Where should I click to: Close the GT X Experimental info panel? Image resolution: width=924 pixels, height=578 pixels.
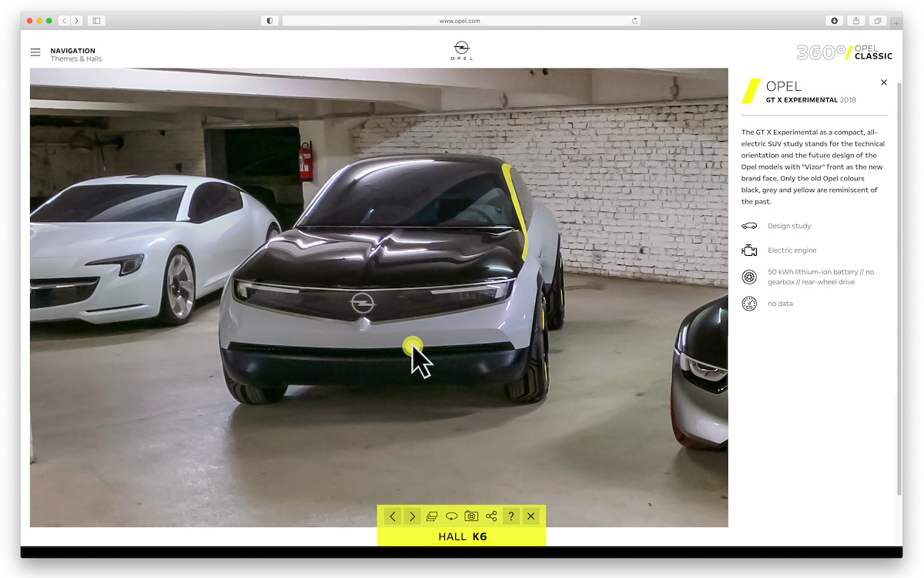(883, 82)
